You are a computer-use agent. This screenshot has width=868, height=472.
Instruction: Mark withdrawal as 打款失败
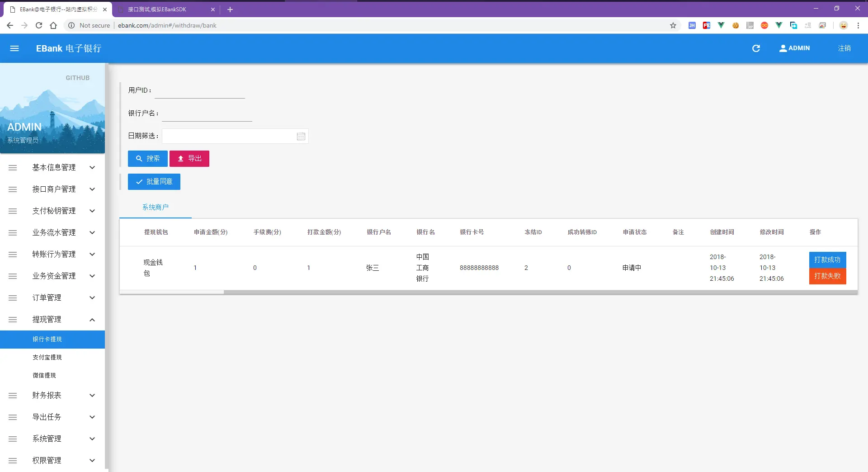click(x=827, y=276)
